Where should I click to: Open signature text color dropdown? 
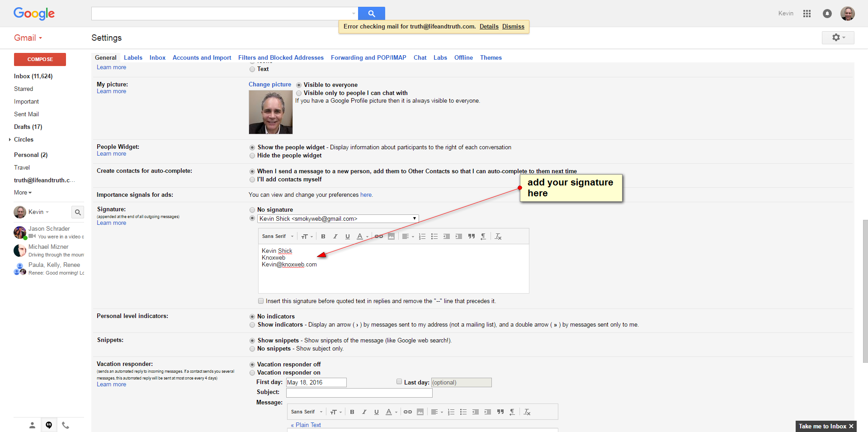pos(363,236)
